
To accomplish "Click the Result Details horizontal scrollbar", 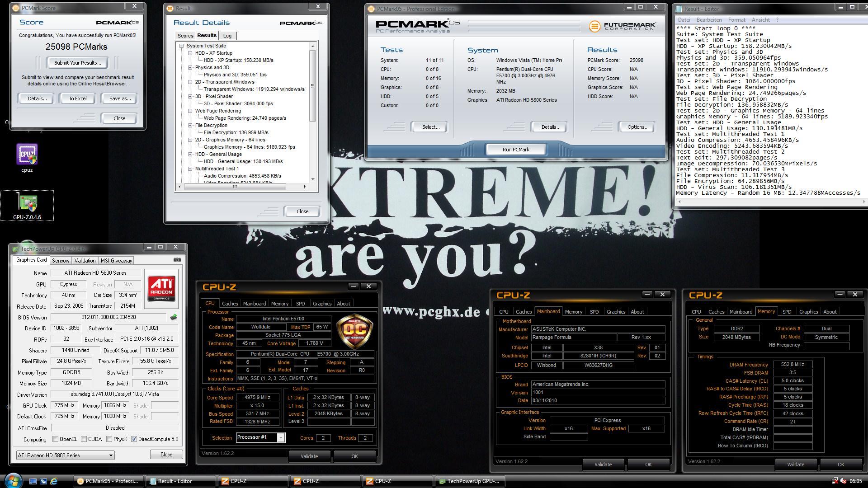I will click(x=235, y=187).
